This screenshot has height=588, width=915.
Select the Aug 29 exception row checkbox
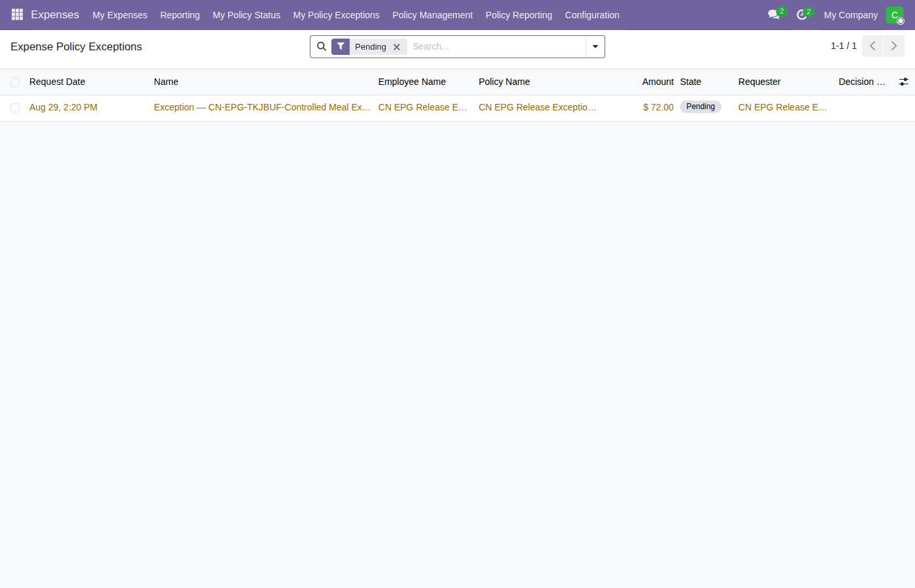pos(15,108)
